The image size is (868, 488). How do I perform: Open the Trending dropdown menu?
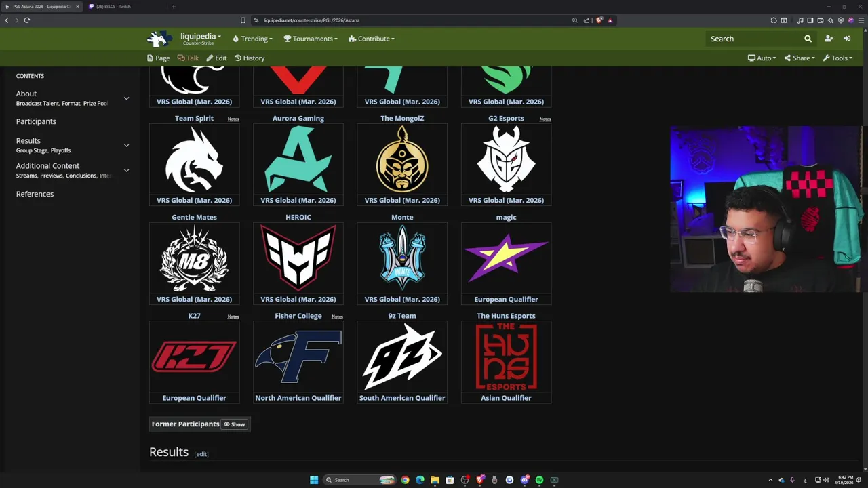click(252, 39)
